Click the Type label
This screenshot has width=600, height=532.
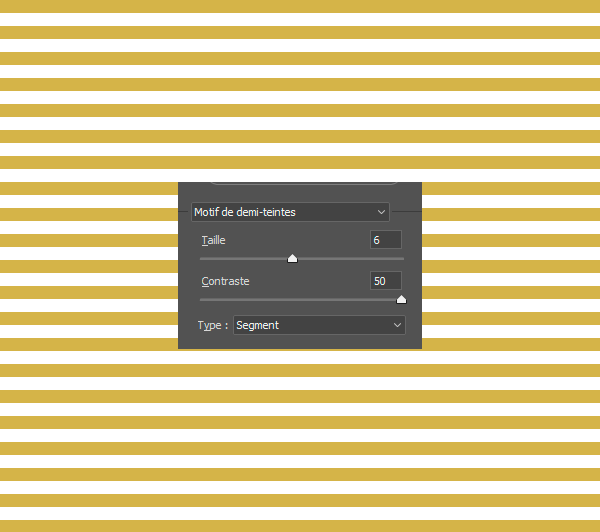pyautogui.click(x=211, y=325)
